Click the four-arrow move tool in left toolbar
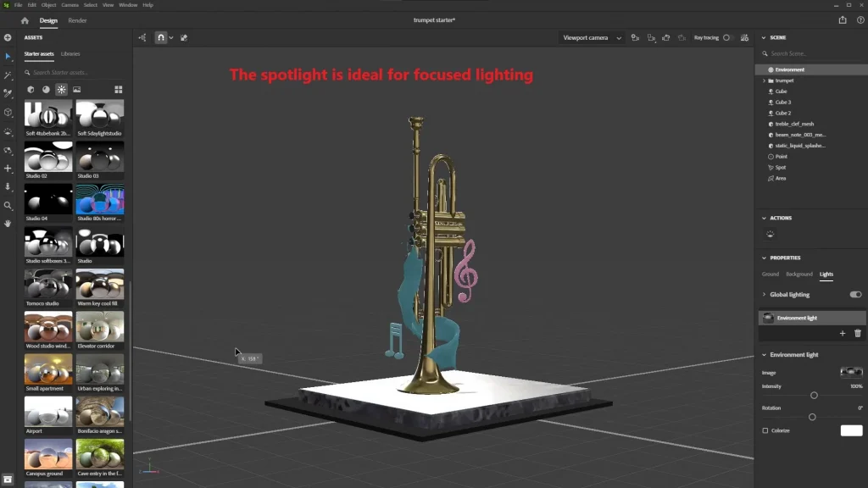This screenshot has width=868, height=488. (x=8, y=169)
